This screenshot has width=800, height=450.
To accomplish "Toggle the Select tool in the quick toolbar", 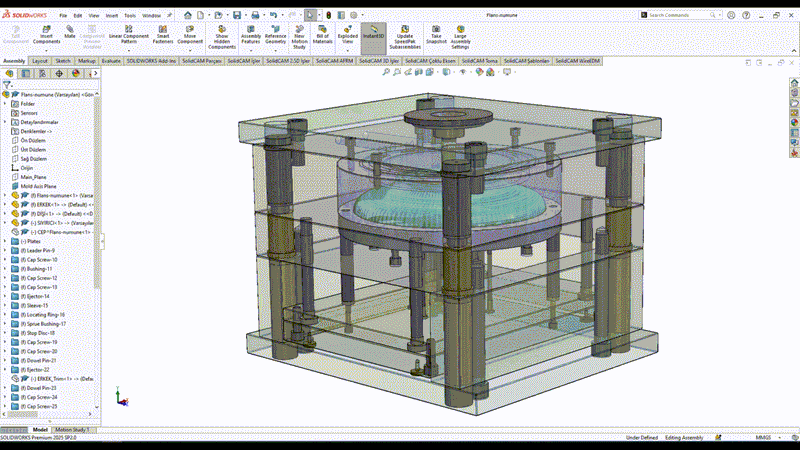I will [310, 15].
